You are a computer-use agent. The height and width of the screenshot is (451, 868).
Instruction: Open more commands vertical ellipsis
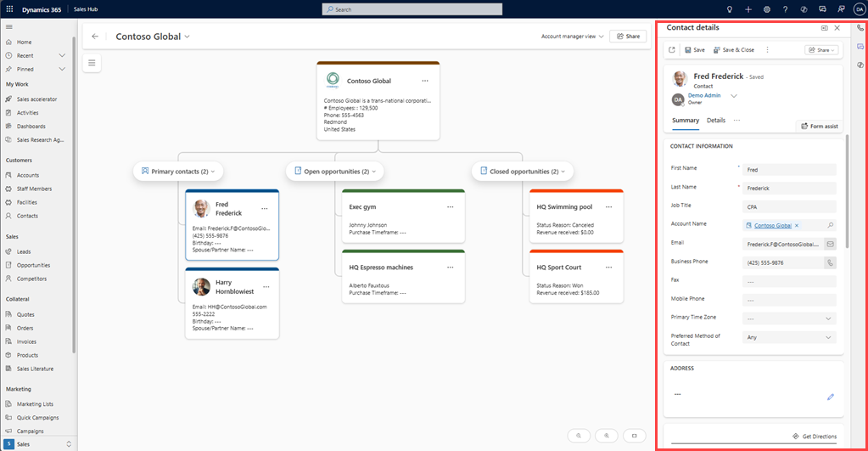click(x=767, y=50)
